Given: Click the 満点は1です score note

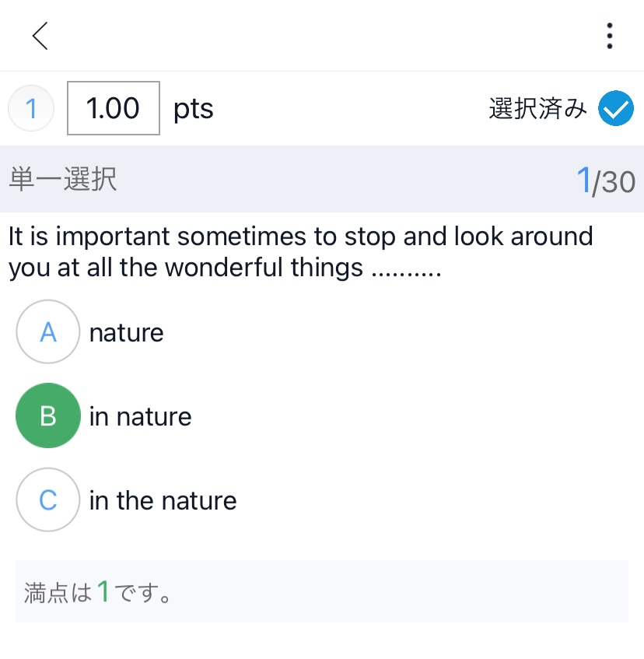Looking at the screenshot, I should pyautogui.click(x=98, y=593).
